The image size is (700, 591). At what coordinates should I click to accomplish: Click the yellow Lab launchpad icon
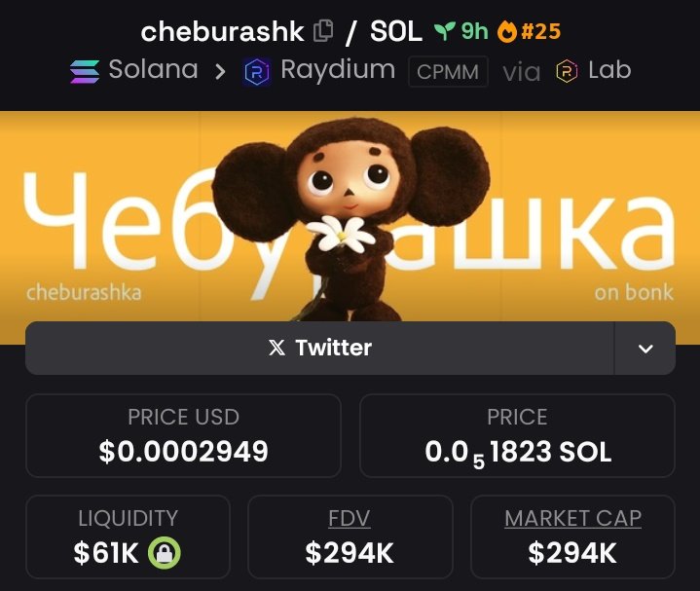click(567, 71)
